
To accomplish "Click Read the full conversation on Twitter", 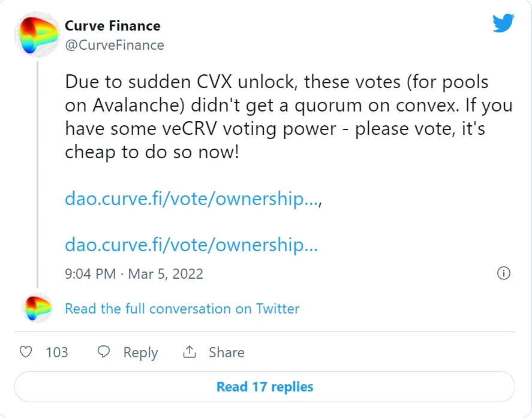I will click(x=182, y=309).
